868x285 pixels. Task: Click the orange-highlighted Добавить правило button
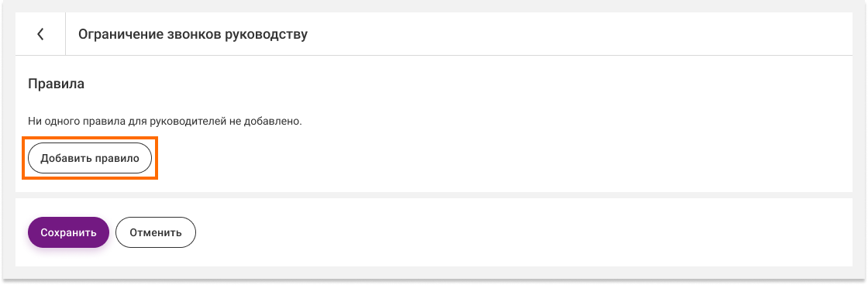[90, 158]
